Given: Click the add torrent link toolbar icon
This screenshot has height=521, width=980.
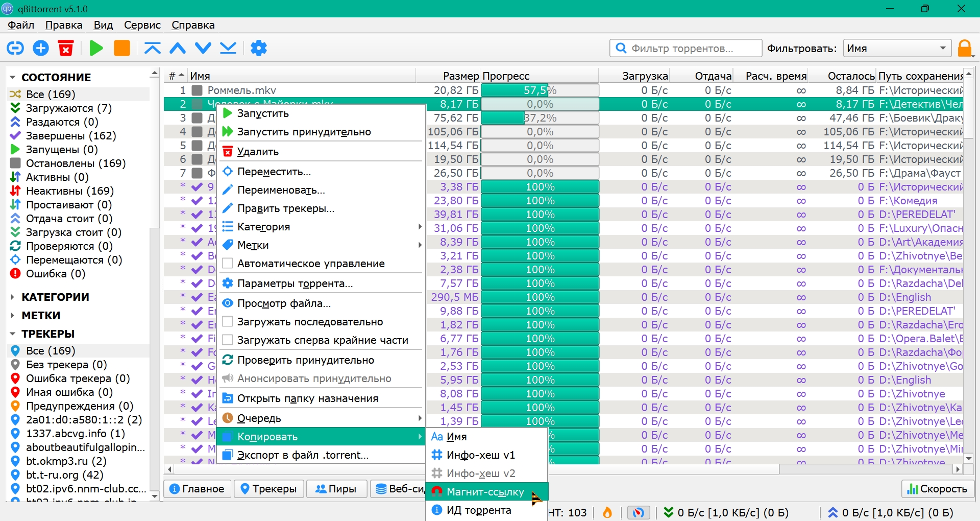Looking at the screenshot, I should click(15, 48).
